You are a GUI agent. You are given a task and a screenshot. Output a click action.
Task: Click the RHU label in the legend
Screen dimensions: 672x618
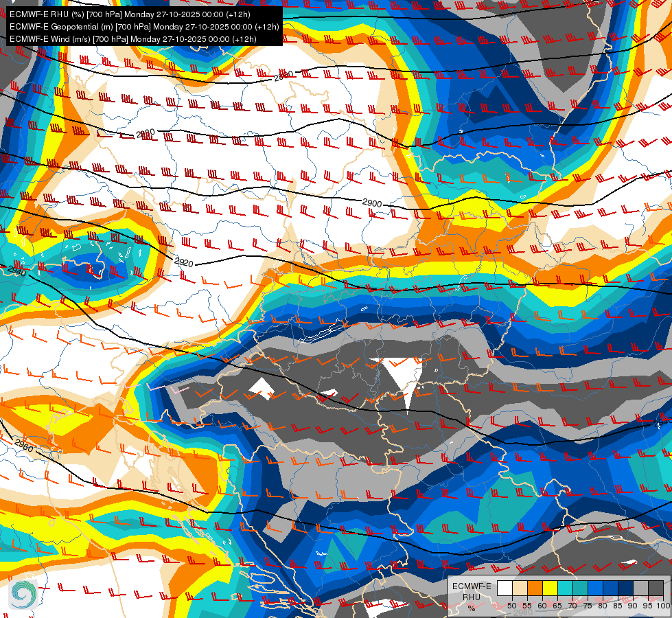point(472,597)
